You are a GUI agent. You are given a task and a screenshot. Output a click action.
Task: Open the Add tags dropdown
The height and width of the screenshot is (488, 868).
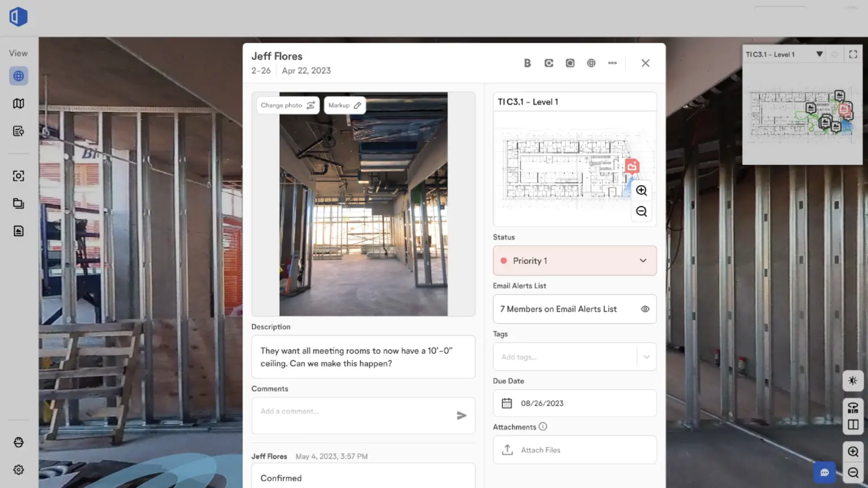[x=646, y=357]
